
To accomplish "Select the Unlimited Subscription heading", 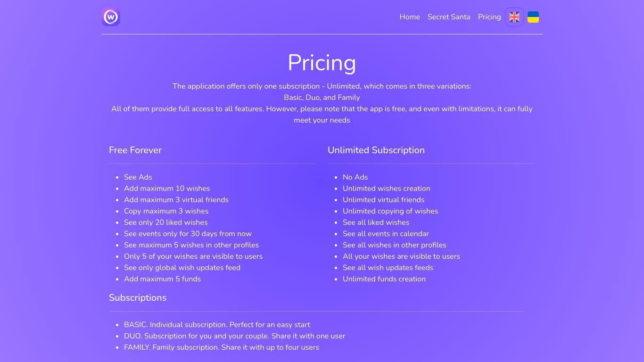I will (x=376, y=150).
